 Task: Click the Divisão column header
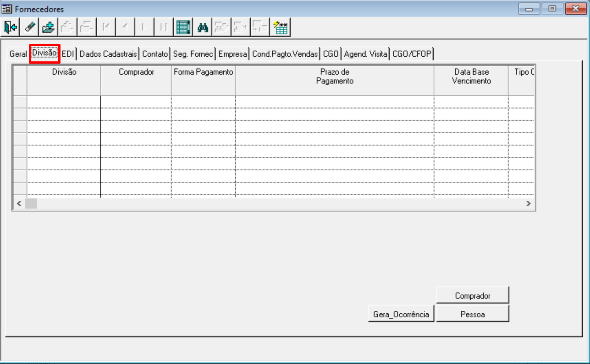[x=64, y=80]
